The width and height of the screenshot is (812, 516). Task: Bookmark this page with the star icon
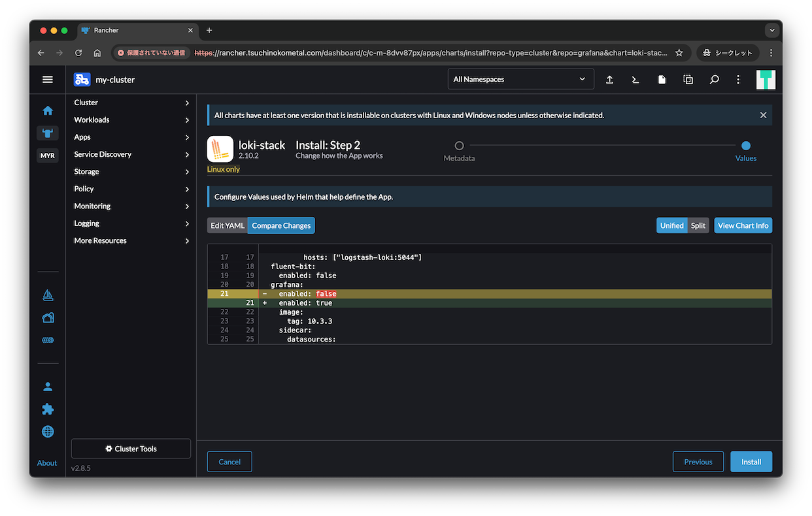click(679, 53)
